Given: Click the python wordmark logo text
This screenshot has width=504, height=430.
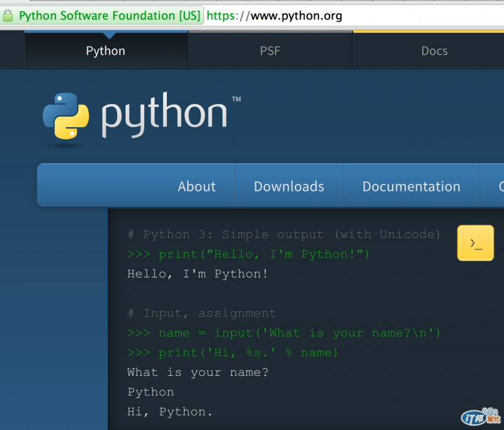Looking at the screenshot, I should (164, 115).
